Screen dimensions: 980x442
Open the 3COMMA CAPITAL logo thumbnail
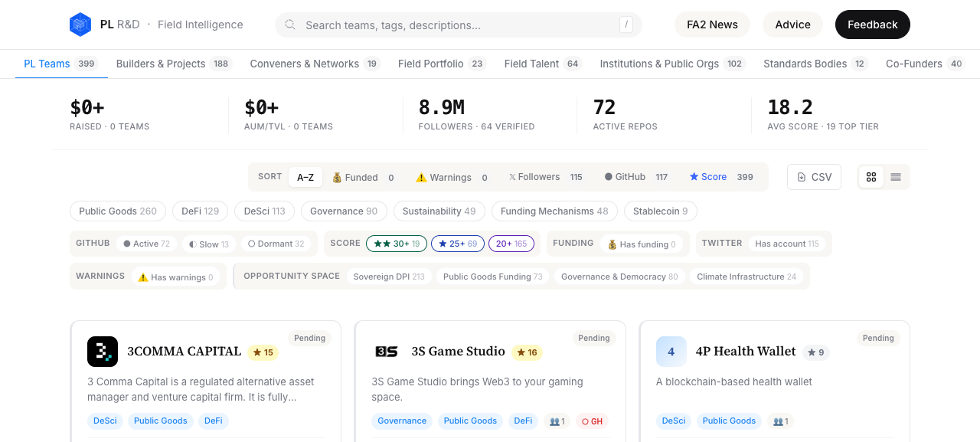click(103, 352)
